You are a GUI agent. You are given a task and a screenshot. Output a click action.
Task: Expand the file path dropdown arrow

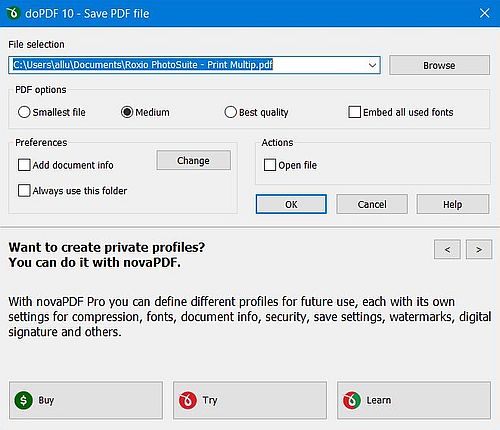[372, 65]
